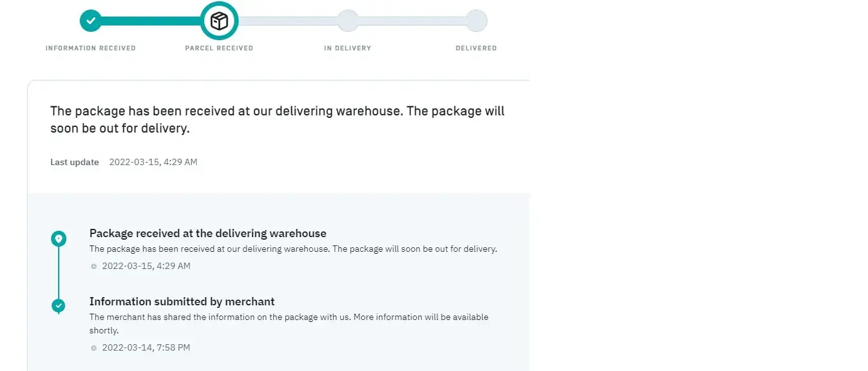868x371 pixels.
Task: Click the Information Received checkmark step icon
Action: [x=91, y=21]
